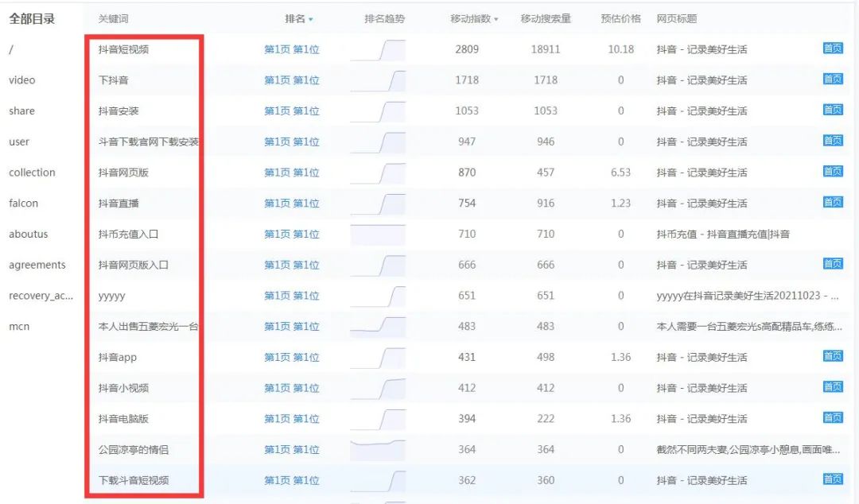
Task: Click mobile index value 394
Action: click(x=467, y=419)
